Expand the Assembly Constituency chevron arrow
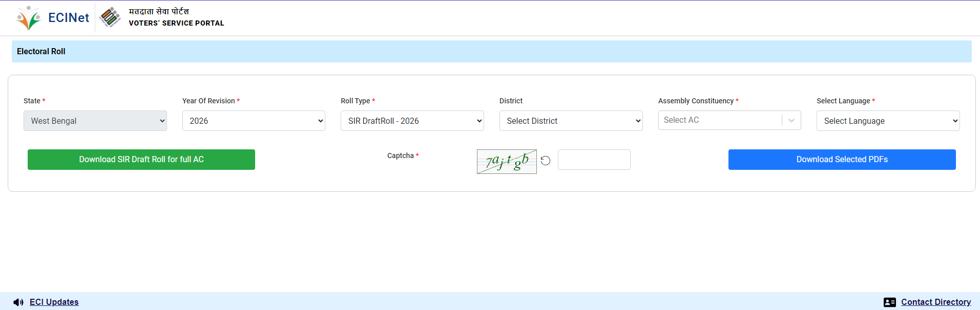The width and height of the screenshot is (980, 310). point(791,120)
